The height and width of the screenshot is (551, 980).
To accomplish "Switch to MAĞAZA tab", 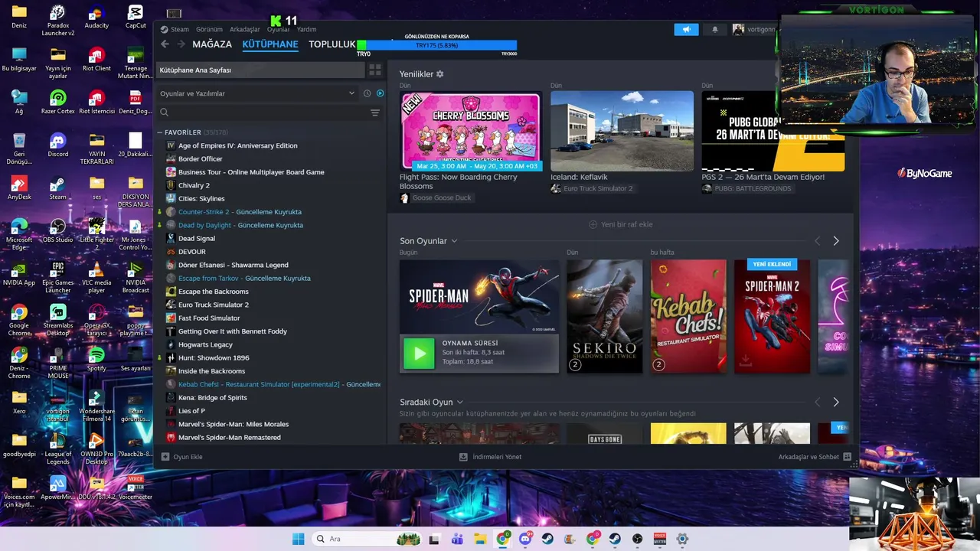I will [x=212, y=44].
